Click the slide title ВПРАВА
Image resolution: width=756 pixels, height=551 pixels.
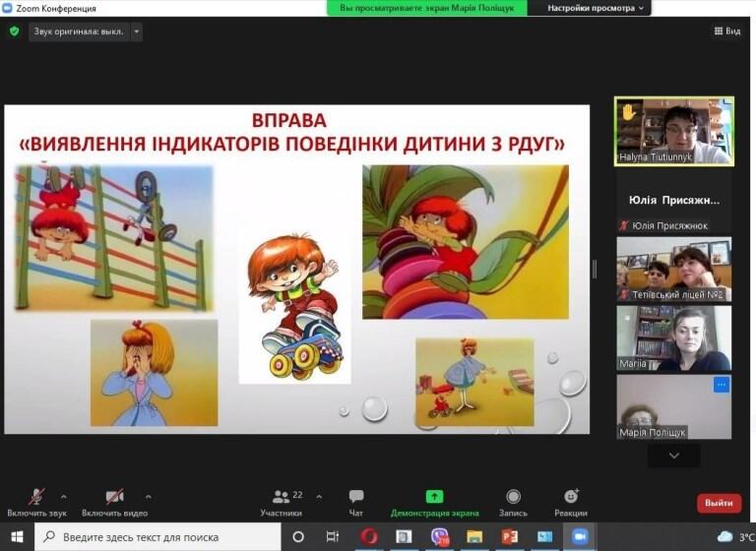click(x=288, y=120)
